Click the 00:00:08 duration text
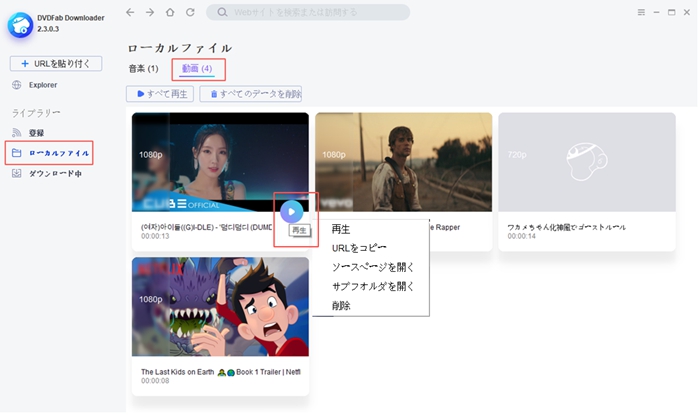This screenshot has height=415, width=700. [155, 381]
